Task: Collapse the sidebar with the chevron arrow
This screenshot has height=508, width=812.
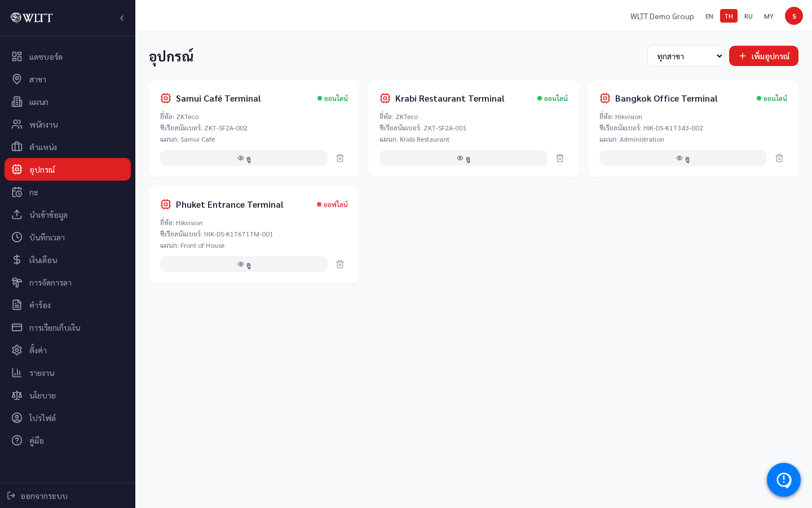Action: click(122, 18)
